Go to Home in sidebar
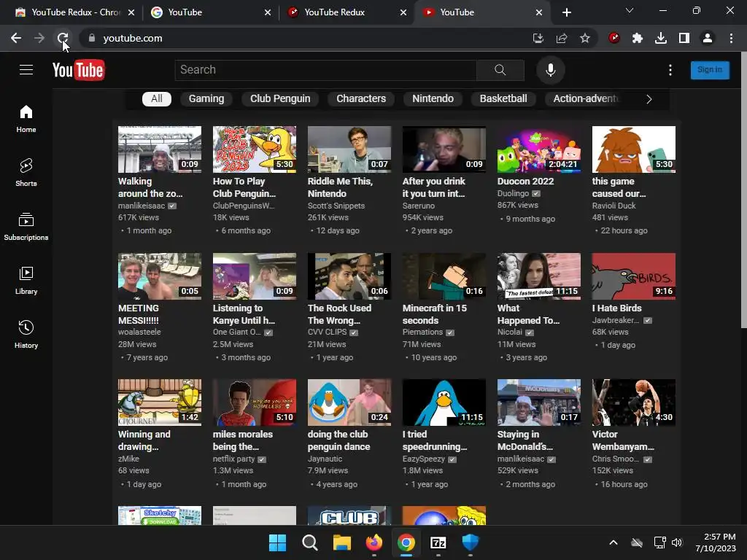Viewport: 747px width, 560px height. 26,119
